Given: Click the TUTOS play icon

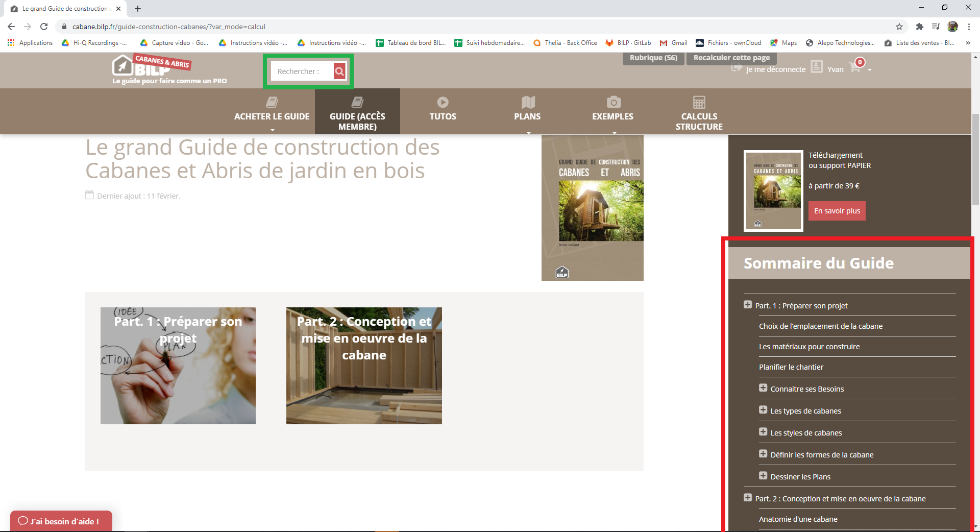Looking at the screenshot, I should (443, 102).
